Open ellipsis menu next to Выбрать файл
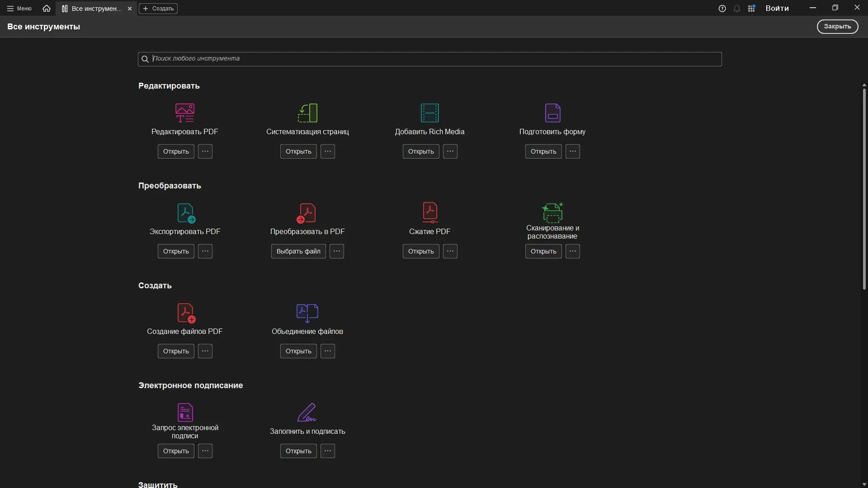This screenshot has height=488, width=868. click(x=337, y=251)
